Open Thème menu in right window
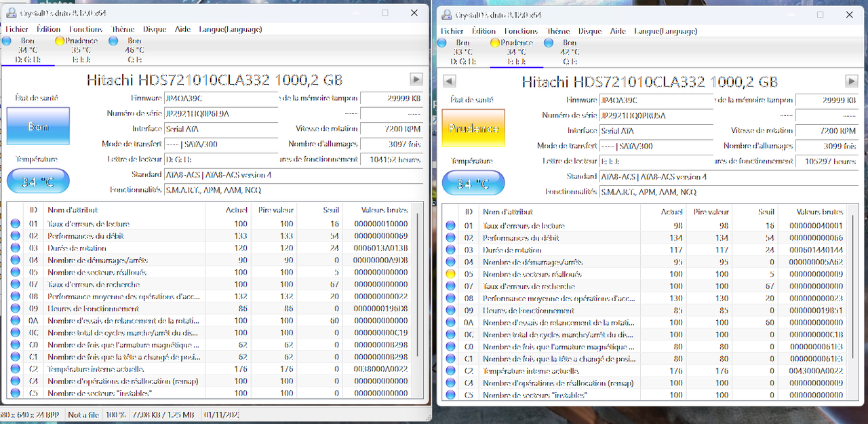This screenshot has width=868, height=424. 558,31
